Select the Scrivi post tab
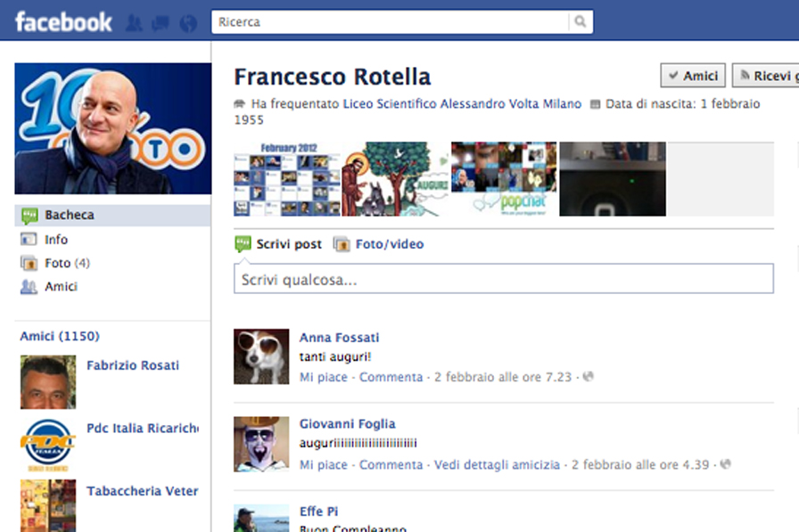This screenshot has height=532, width=799. click(289, 244)
